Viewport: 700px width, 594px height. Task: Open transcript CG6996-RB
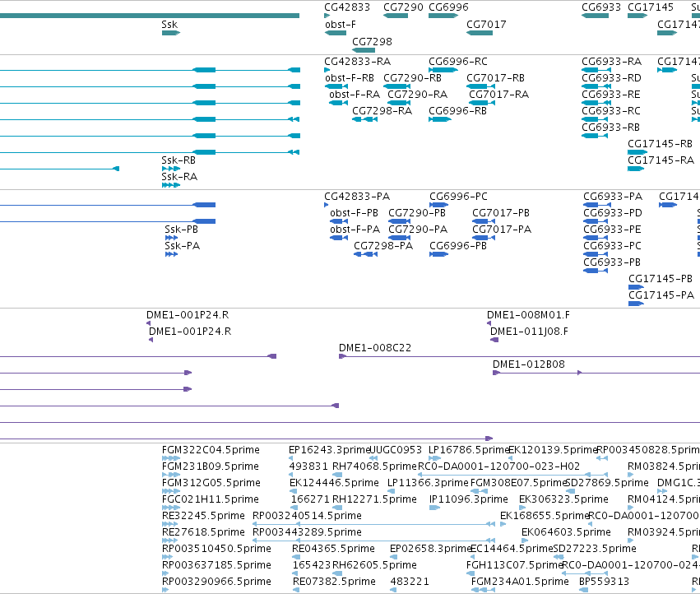pyautogui.click(x=457, y=111)
